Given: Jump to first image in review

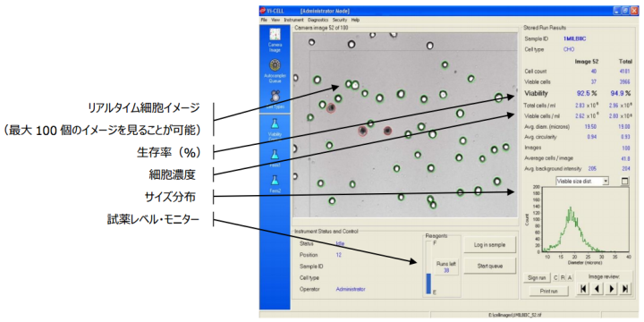Looking at the screenshot, I should coord(583,289).
